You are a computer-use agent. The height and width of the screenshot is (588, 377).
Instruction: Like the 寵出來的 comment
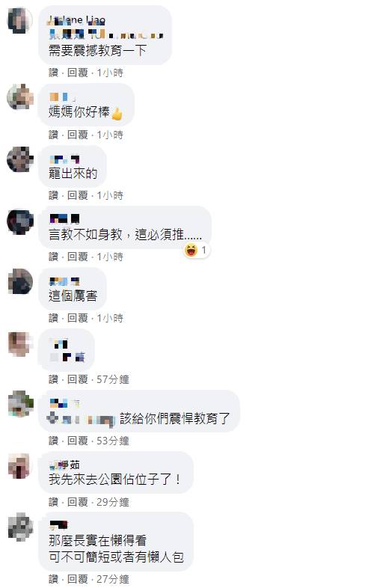pos(53,195)
